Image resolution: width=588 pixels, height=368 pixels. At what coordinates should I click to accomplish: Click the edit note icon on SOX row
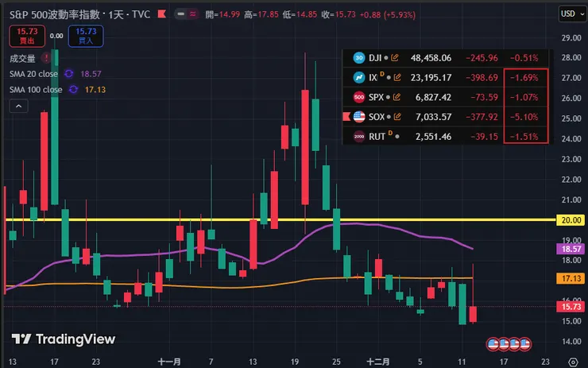pyautogui.click(x=397, y=117)
